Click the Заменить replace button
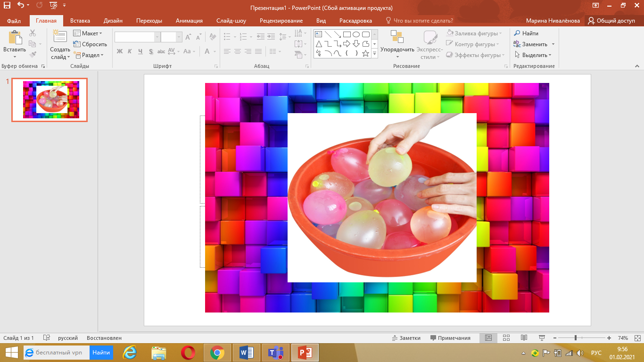 tap(531, 44)
